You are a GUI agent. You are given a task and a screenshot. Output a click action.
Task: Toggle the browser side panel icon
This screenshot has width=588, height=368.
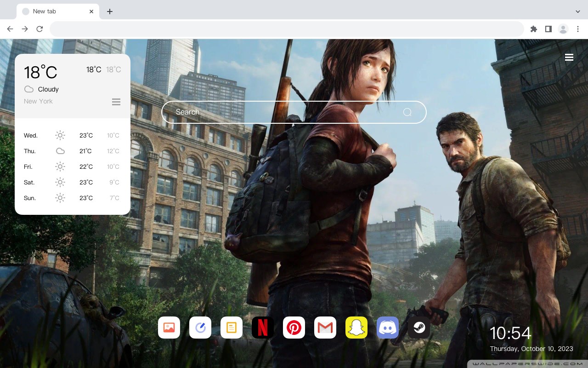[548, 29]
